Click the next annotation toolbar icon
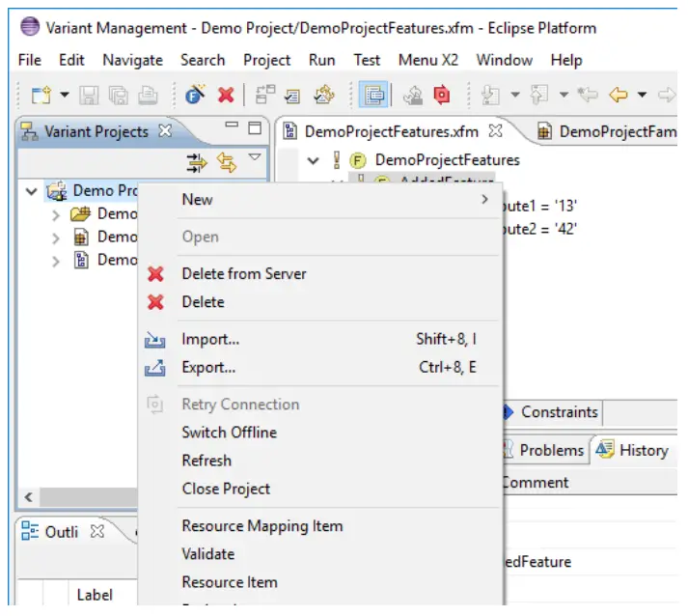This screenshot has width=688, height=616. pyautogui.click(x=490, y=95)
